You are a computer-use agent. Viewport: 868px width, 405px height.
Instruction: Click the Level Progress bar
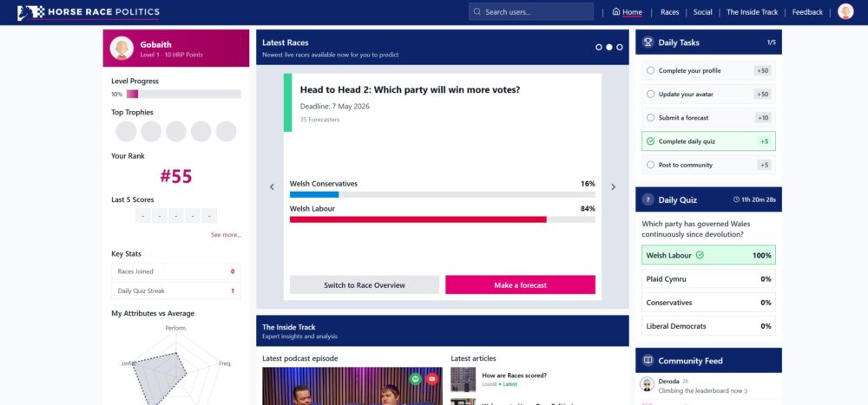click(183, 94)
